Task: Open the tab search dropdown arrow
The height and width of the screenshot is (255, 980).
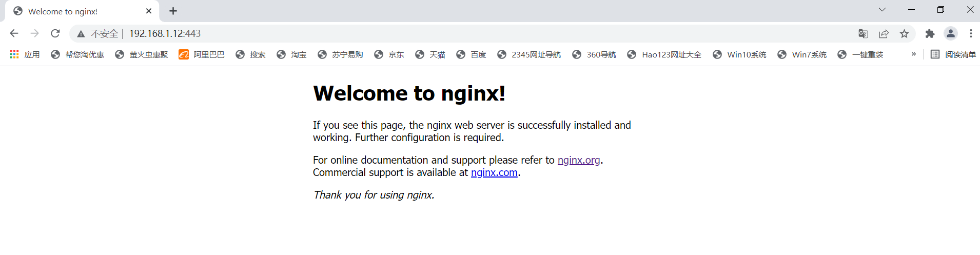Action: pos(882,10)
